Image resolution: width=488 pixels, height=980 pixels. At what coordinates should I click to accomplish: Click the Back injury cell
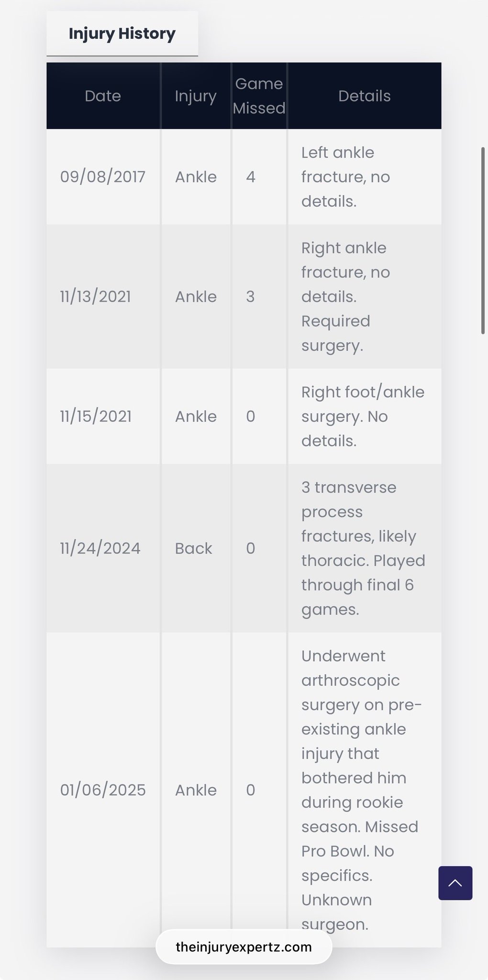tap(193, 548)
